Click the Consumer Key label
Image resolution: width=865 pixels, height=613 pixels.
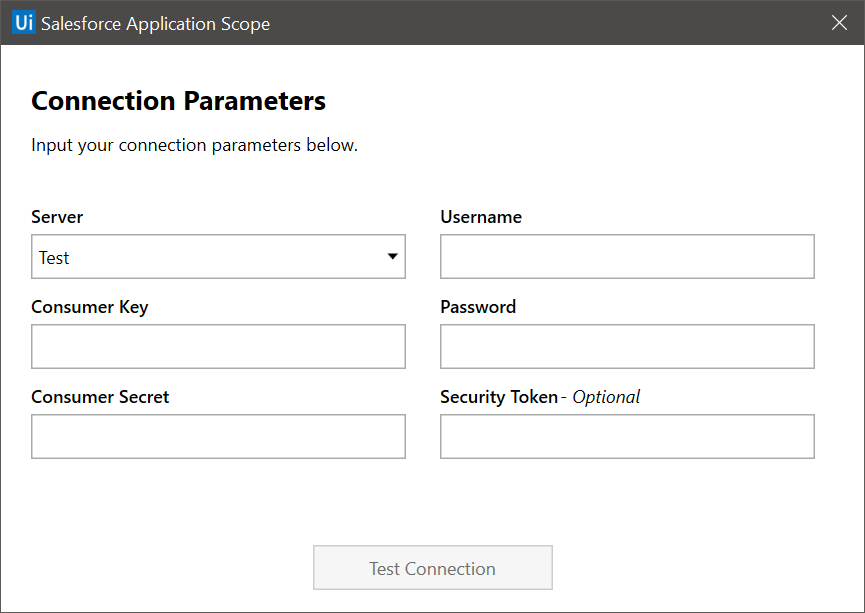(x=89, y=307)
